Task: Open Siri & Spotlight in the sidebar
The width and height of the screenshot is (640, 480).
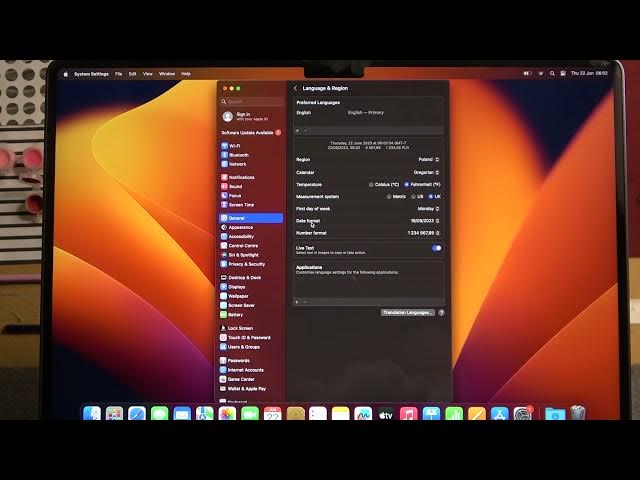Action: point(240,255)
